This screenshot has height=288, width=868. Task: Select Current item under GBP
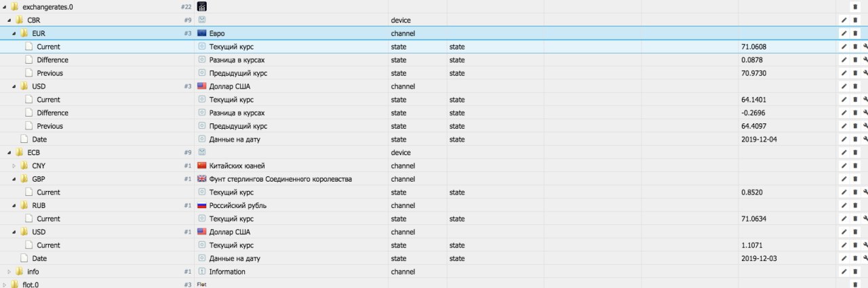(x=48, y=192)
